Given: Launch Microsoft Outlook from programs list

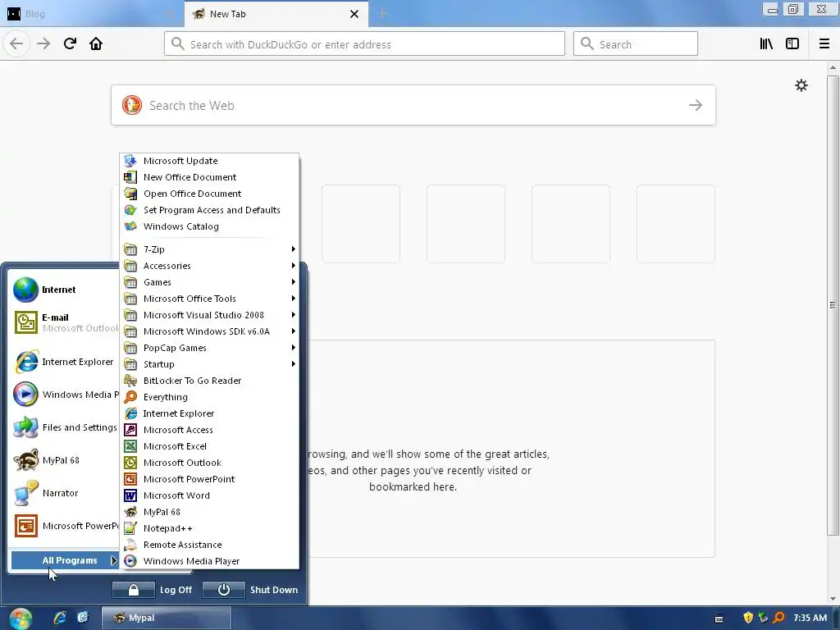Looking at the screenshot, I should click(209, 463).
